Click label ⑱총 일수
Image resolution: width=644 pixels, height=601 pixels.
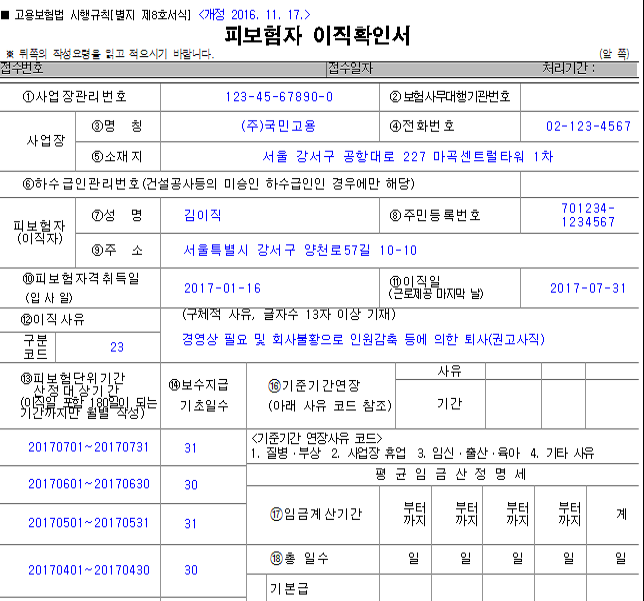pos(299,558)
